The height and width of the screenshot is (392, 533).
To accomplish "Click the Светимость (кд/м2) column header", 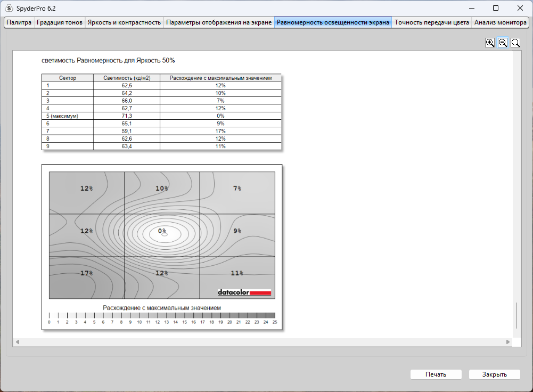I will pyautogui.click(x=127, y=78).
